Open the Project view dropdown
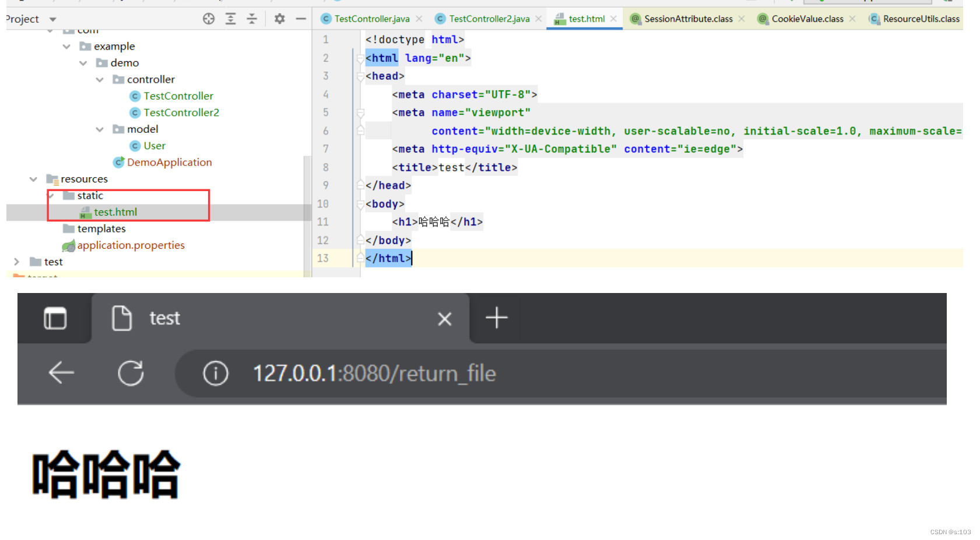The width and height of the screenshot is (980, 540). [53, 19]
